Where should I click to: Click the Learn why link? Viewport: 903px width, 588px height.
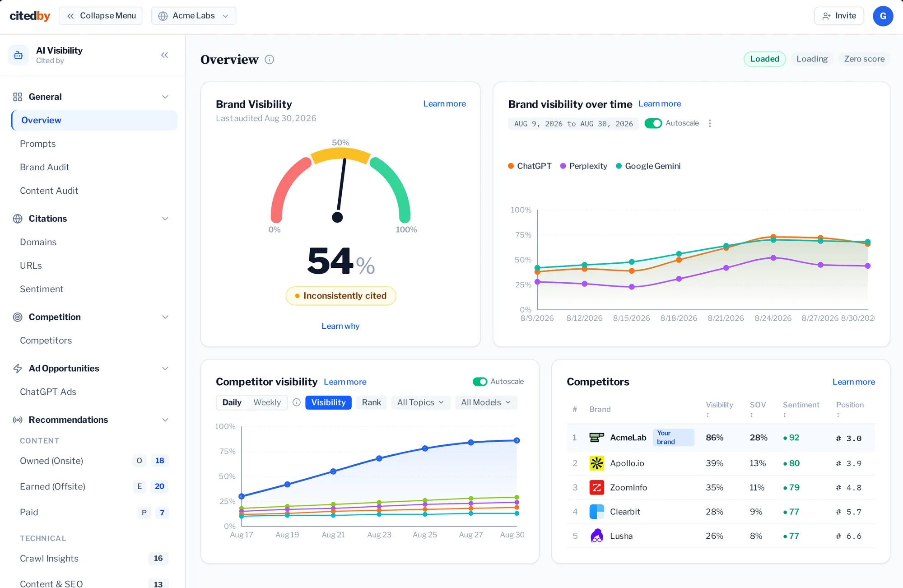(x=340, y=326)
